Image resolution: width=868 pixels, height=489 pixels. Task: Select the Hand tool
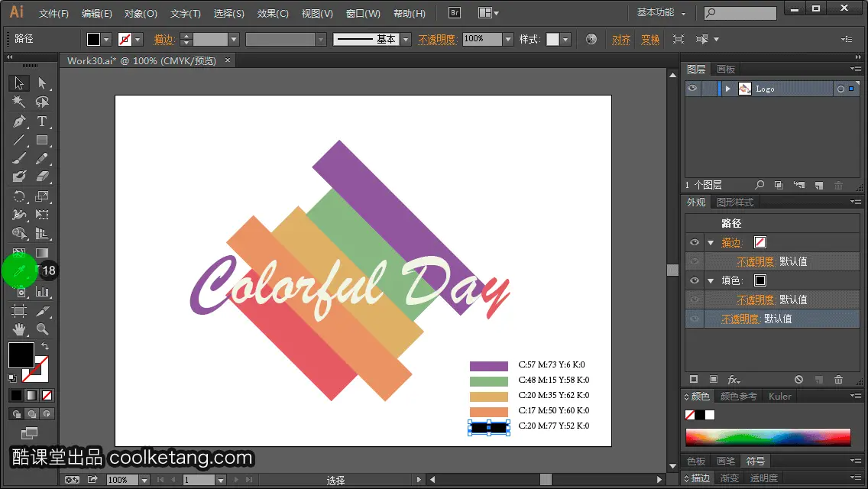(x=19, y=329)
